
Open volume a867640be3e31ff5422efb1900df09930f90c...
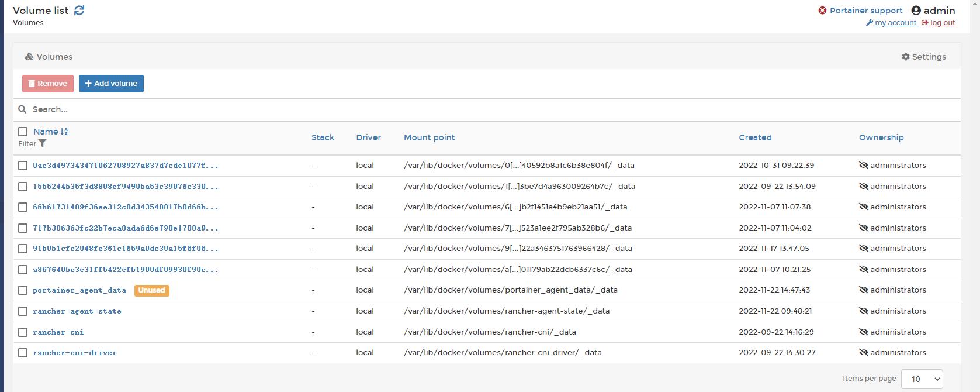(126, 270)
